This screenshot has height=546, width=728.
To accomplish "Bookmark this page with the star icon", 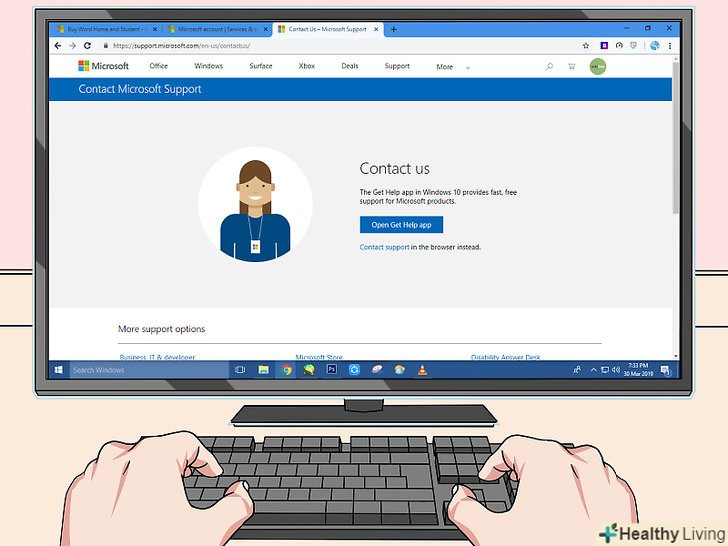I will pos(586,46).
